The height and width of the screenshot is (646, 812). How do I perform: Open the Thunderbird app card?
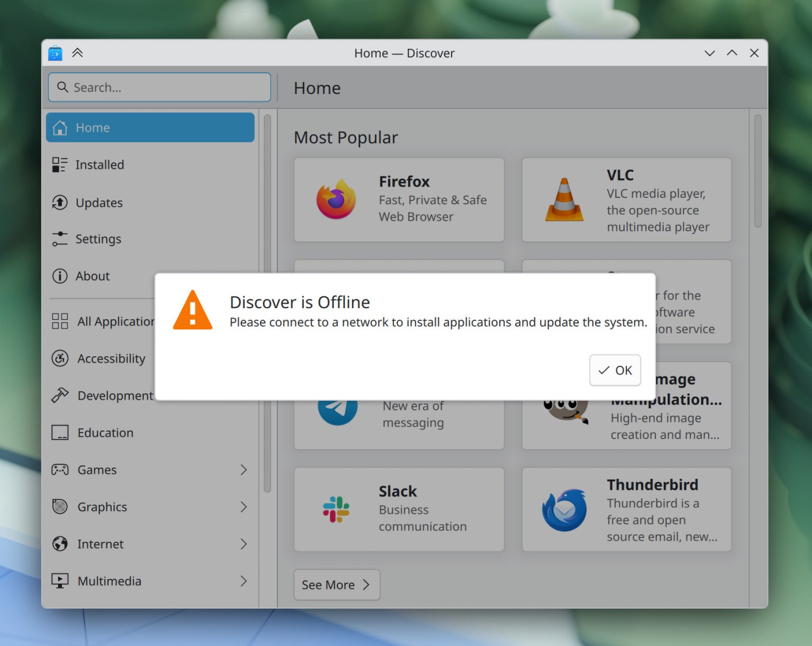pos(627,509)
